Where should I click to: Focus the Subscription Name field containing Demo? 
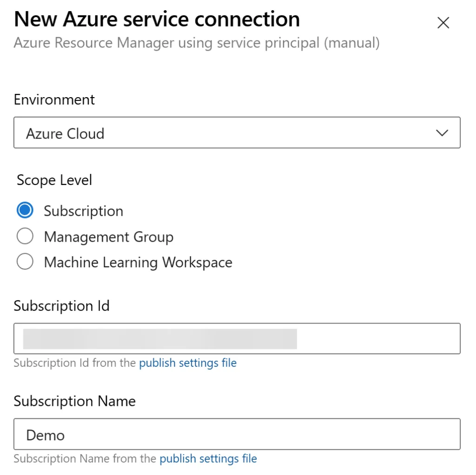point(237,434)
